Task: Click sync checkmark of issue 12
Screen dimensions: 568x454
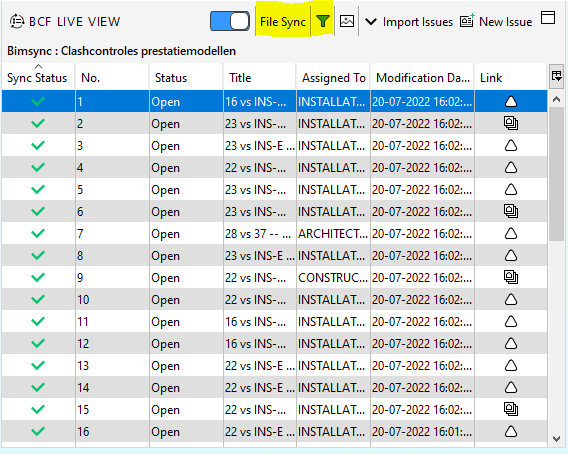Action: point(38,343)
